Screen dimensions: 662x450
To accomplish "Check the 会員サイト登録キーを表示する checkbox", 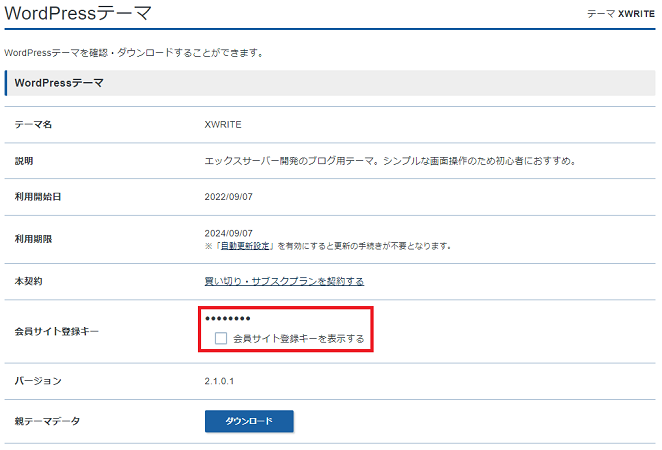I will point(221,338).
